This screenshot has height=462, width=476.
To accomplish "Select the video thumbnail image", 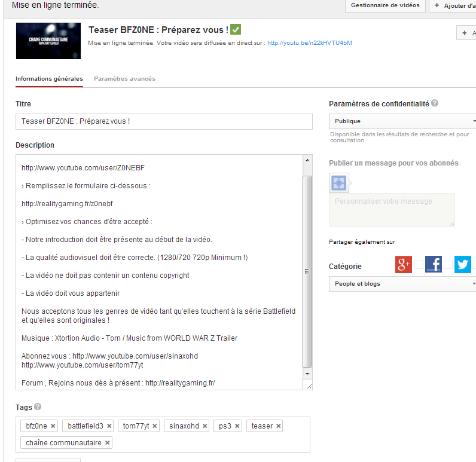I will [x=48, y=41].
